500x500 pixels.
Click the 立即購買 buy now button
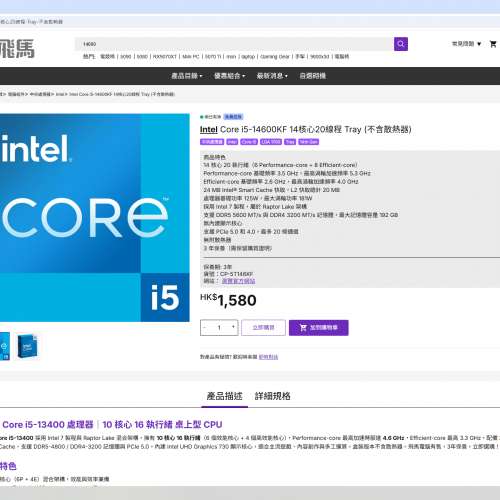[263, 328]
